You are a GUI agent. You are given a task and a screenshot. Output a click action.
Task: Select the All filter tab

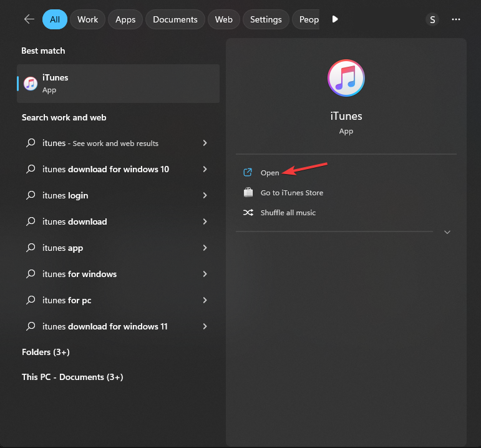(55, 19)
